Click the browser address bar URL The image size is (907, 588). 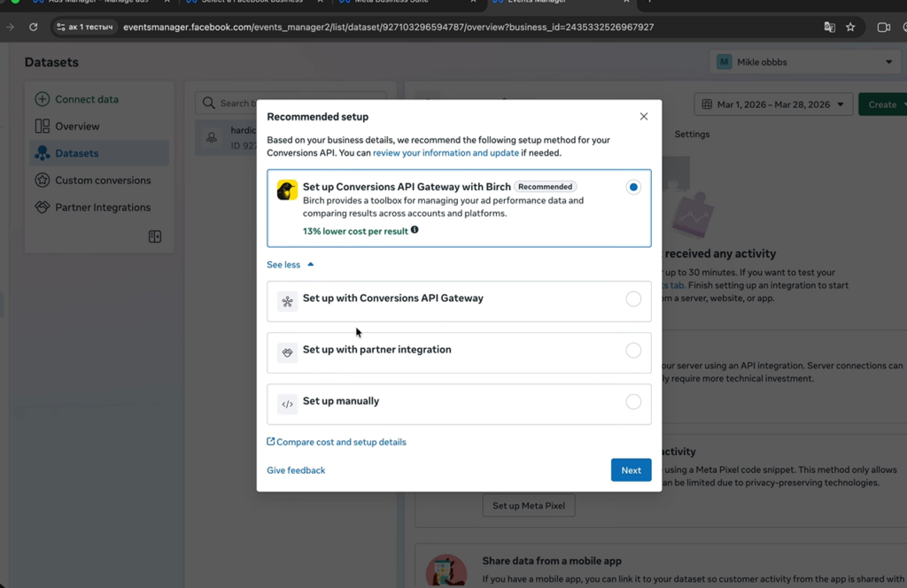pyautogui.click(x=388, y=27)
